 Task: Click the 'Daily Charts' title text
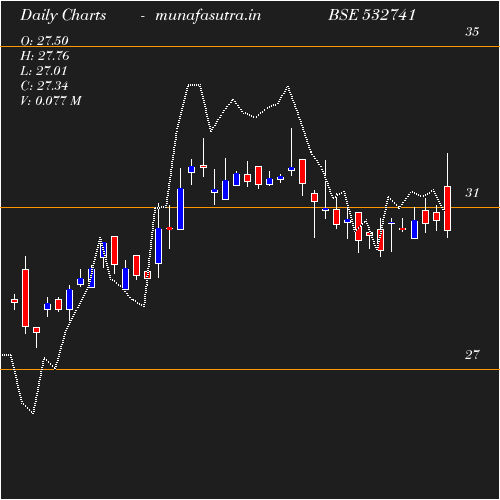(63, 16)
